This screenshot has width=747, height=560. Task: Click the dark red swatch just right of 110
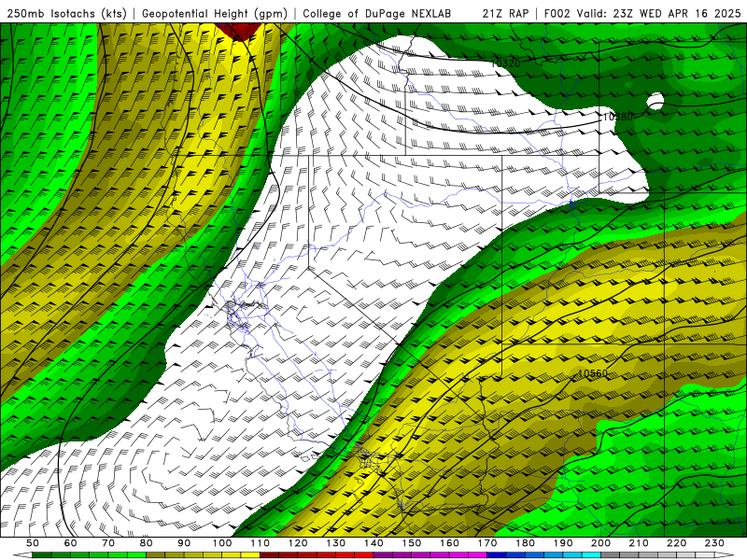270,555
